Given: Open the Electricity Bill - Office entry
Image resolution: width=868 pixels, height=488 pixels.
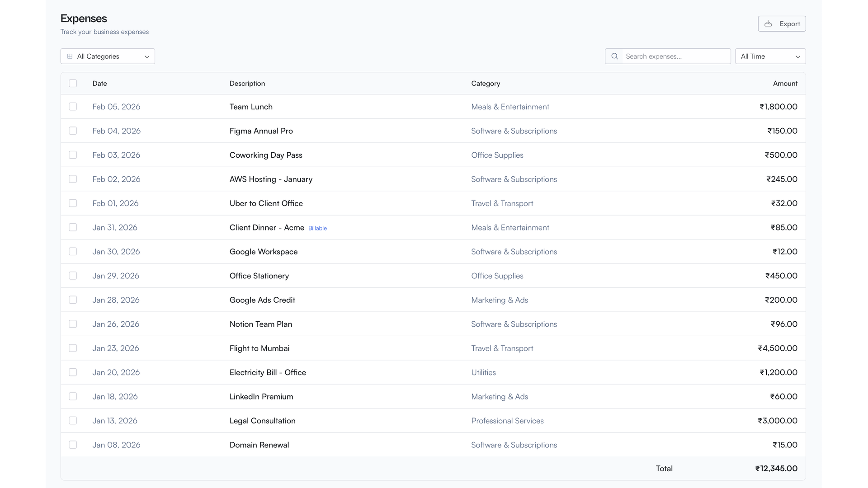Looking at the screenshot, I should 268,373.
